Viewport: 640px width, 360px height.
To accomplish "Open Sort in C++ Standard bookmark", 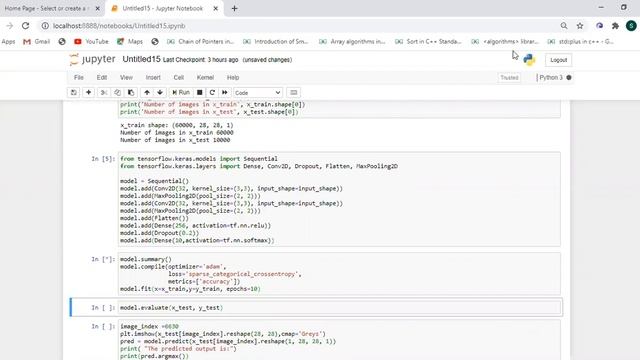I will point(429,42).
